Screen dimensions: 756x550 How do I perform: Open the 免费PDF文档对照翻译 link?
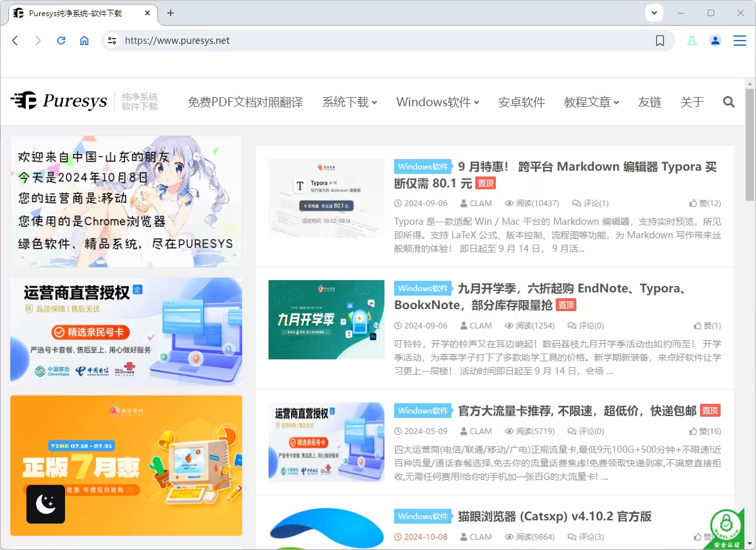pos(245,102)
